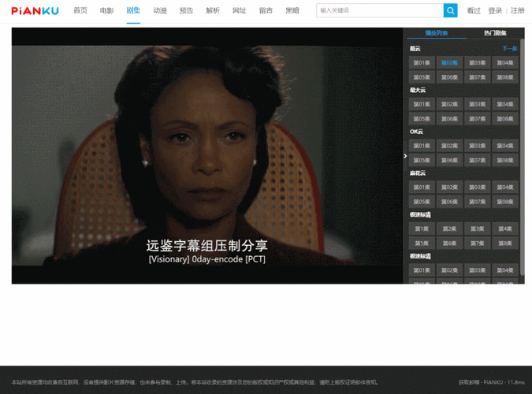Play 第08集 from the 麻花云 source
532x394 pixels.
[x=505, y=202]
